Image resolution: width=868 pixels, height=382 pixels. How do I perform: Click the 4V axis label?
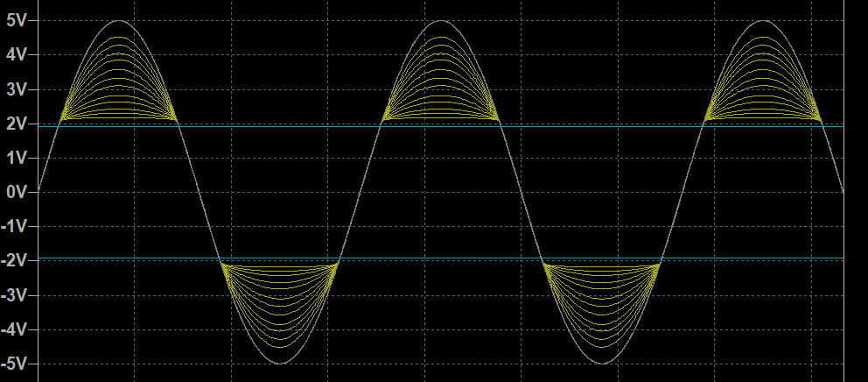tap(16, 55)
